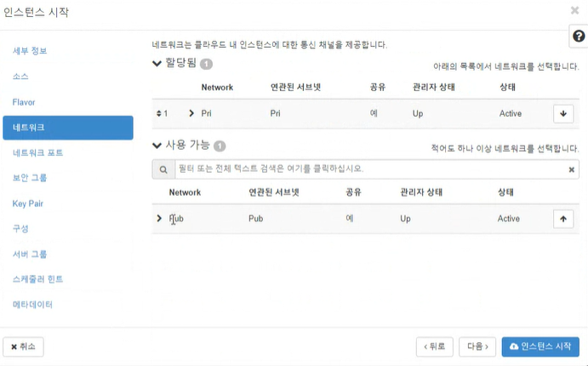Click Up admin state in Pri row
Image resolution: width=588 pixels, height=366 pixels.
pos(418,113)
